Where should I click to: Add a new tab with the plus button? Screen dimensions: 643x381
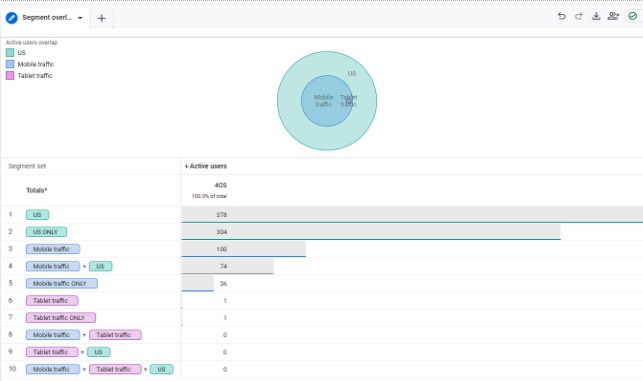[102, 18]
